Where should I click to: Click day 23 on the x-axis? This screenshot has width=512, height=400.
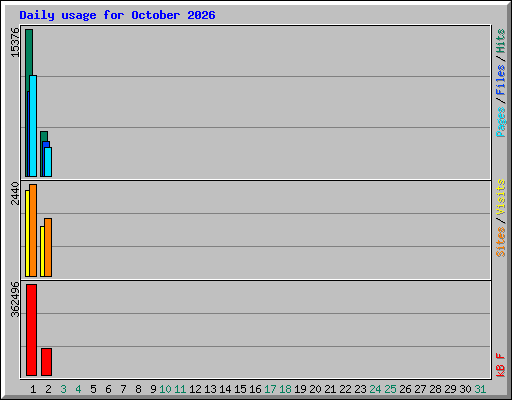click(360, 389)
